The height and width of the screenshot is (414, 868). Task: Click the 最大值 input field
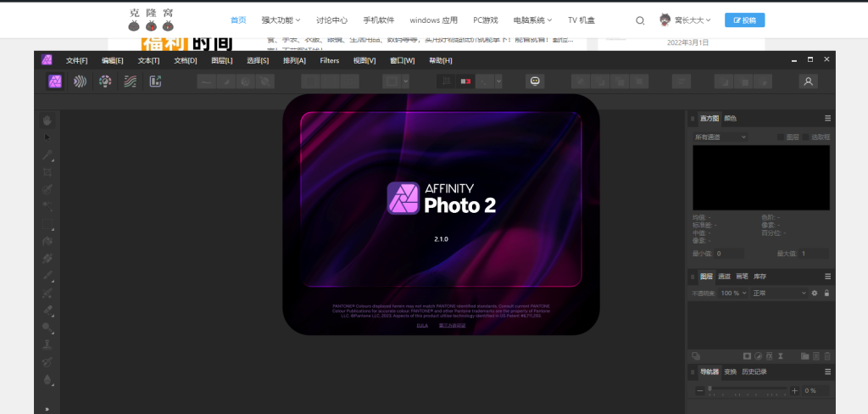point(815,254)
